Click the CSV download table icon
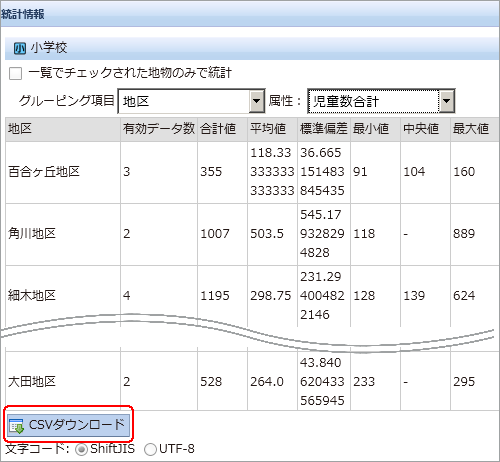500x462 pixels. (x=17, y=426)
